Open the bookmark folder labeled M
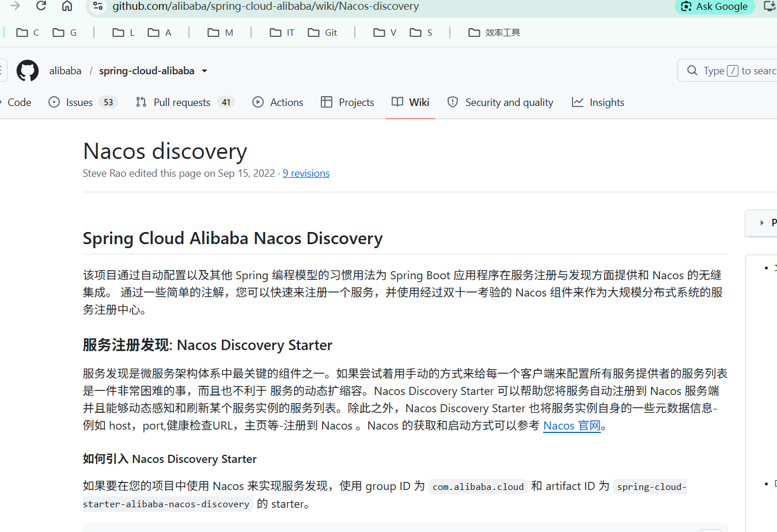Viewport: 777px width, 532px height. tap(221, 32)
